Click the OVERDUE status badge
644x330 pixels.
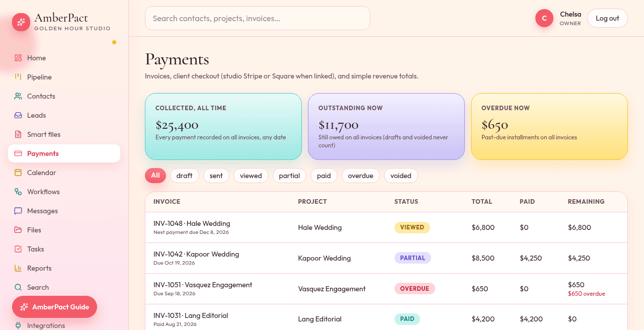415,289
